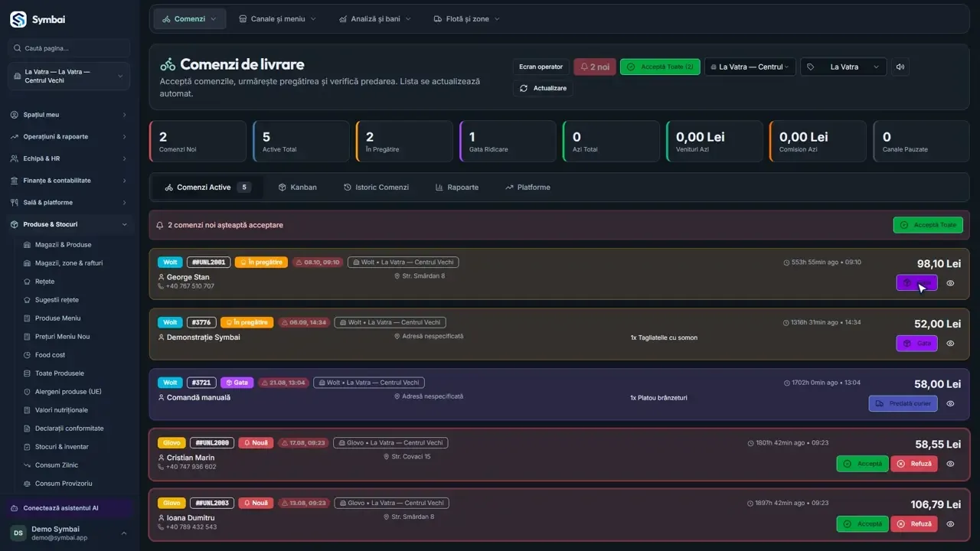
Task: Collapse the Produse & Stocuri section
Action: [69, 224]
